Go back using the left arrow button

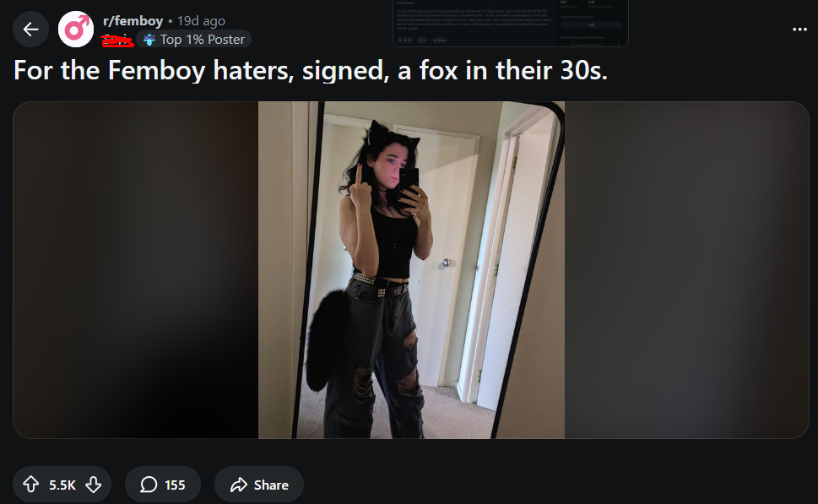tap(30, 30)
